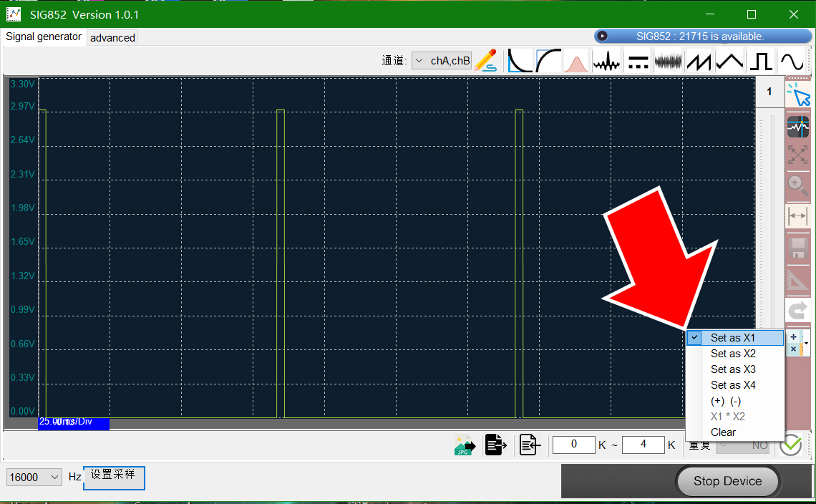Expand the 16000 Hz sample rate dropdown
This screenshot has width=816, height=504.
tap(34, 477)
